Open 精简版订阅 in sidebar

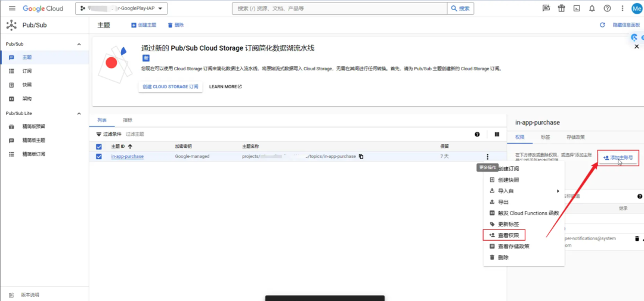pos(44,154)
